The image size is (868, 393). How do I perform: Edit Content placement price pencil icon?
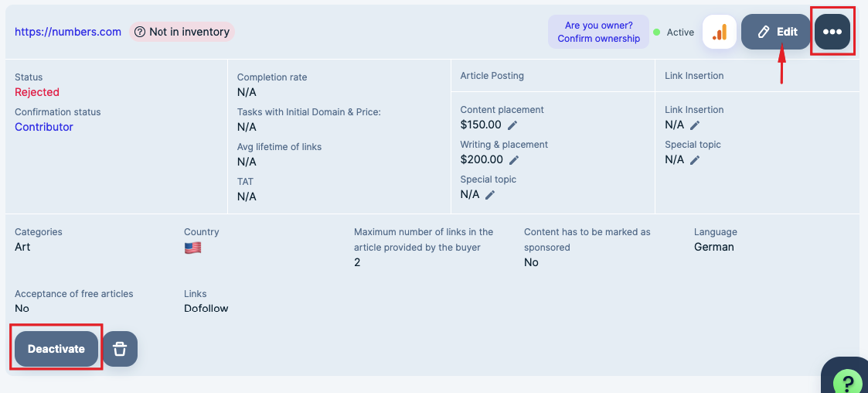tap(512, 125)
